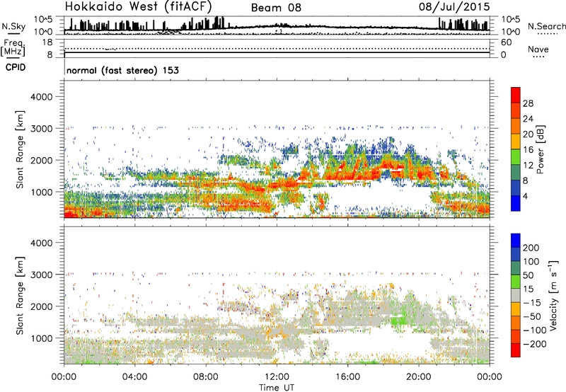566x392 pixels.
Task: Pick the blue velocity swatch above 200
Action: [516, 241]
